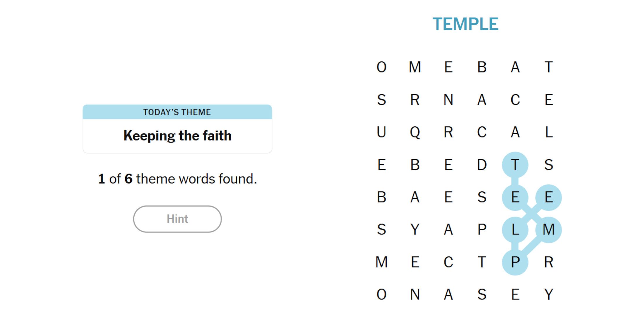Click the highlighted letter P
644x322 pixels.
(515, 262)
